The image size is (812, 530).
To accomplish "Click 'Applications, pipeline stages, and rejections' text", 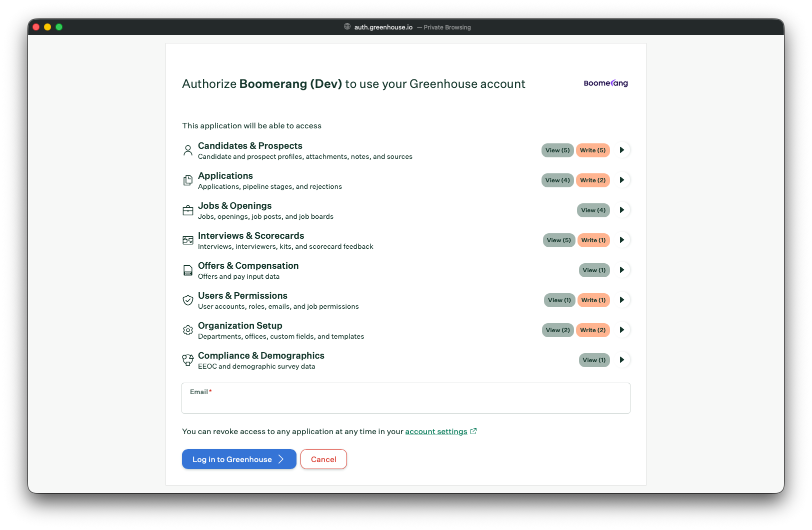I will click(270, 187).
